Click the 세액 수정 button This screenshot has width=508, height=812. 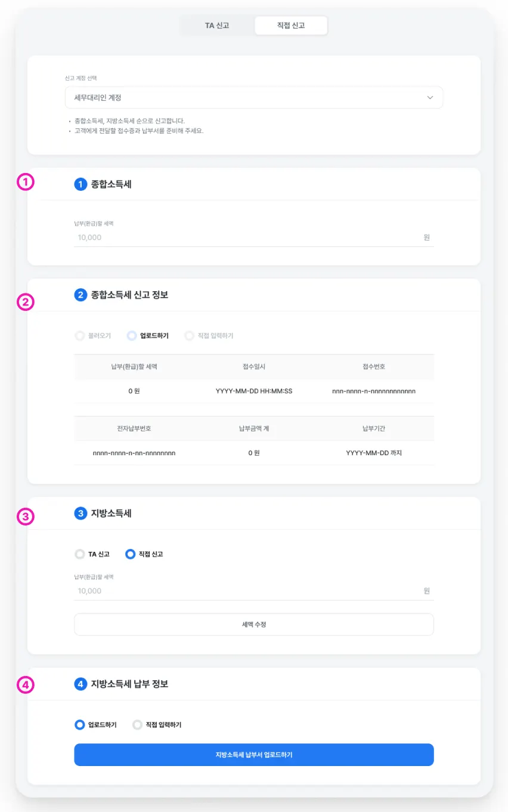pos(253,624)
